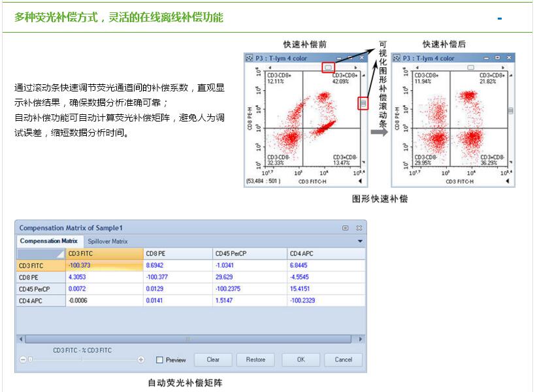Click the top scrollbar's left arrow in the 快速补偿后 plot
Screen dimensions: 535x392
(417, 67)
